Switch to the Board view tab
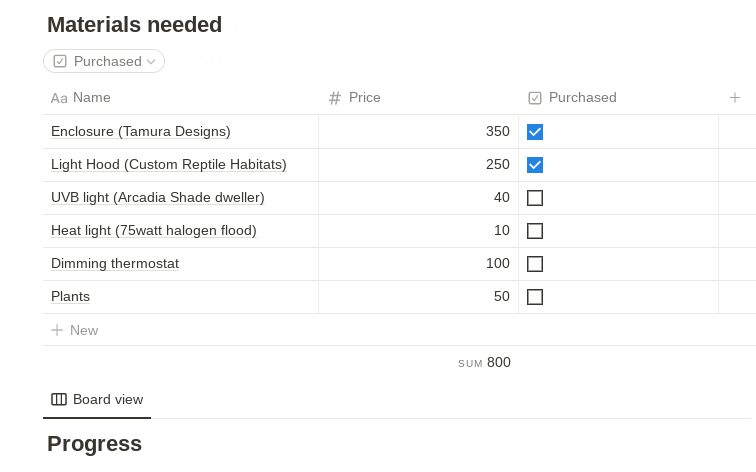The height and width of the screenshot is (472, 756). point(98,399)
